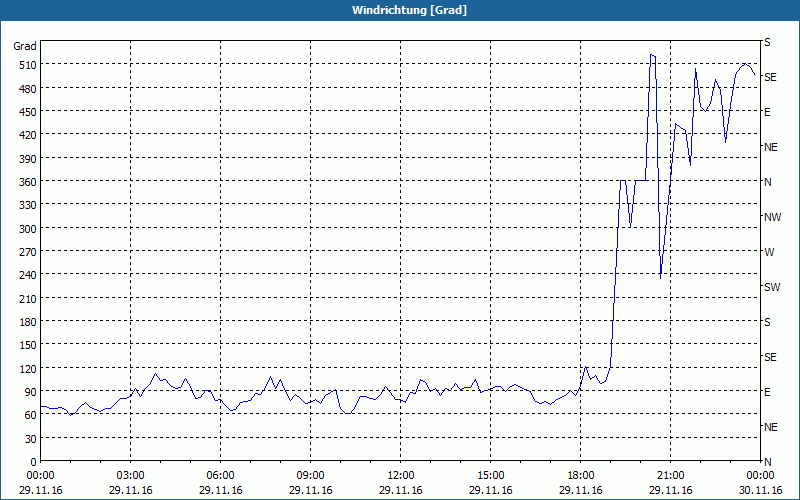Screen dimensions: 800x500
Task: Click the 0 value on left axis
Action: tap(34, 462)
